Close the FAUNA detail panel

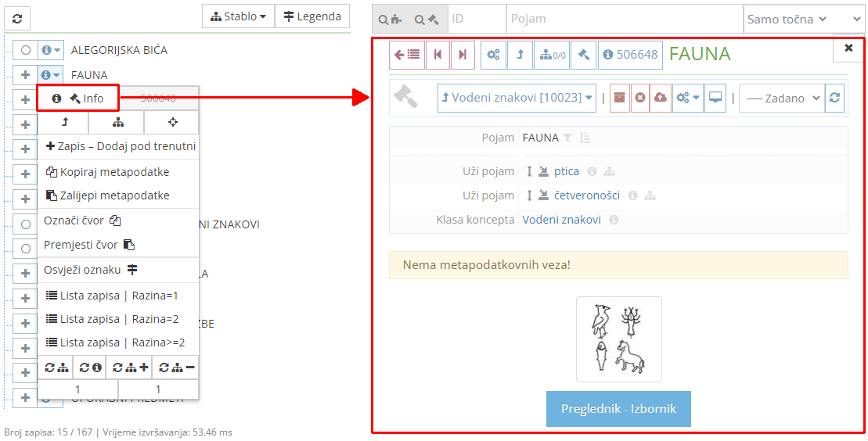pyautogui.click(x=848, y=48)
